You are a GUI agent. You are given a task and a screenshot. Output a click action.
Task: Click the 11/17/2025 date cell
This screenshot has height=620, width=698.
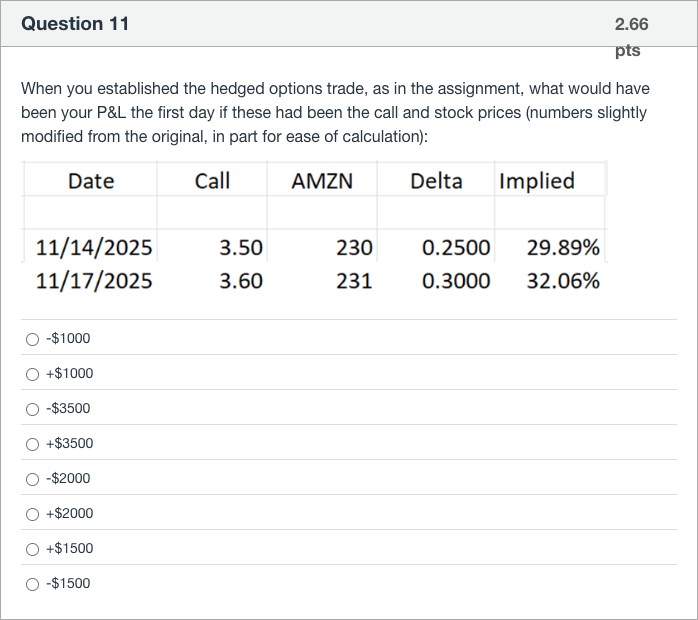click(x=94, y=281)
